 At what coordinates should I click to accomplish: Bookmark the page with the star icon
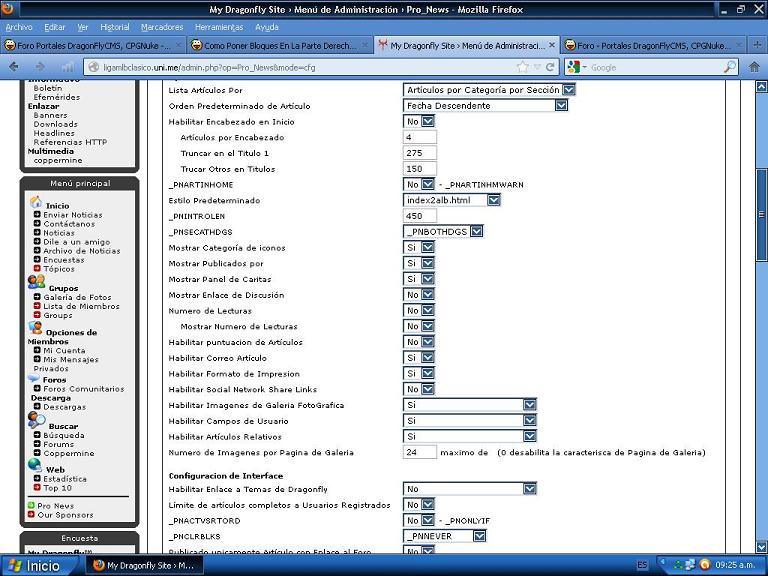523,67
